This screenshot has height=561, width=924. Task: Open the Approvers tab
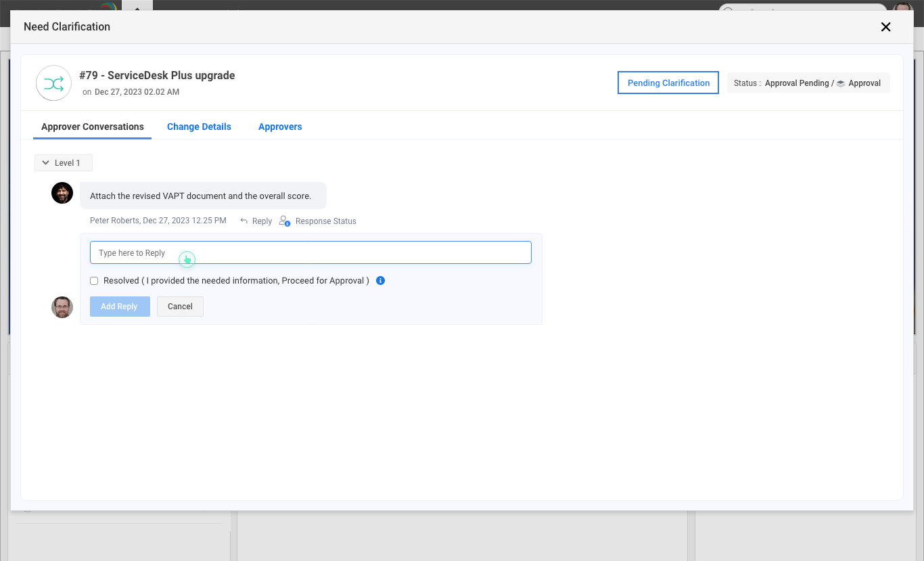[280, 127]
